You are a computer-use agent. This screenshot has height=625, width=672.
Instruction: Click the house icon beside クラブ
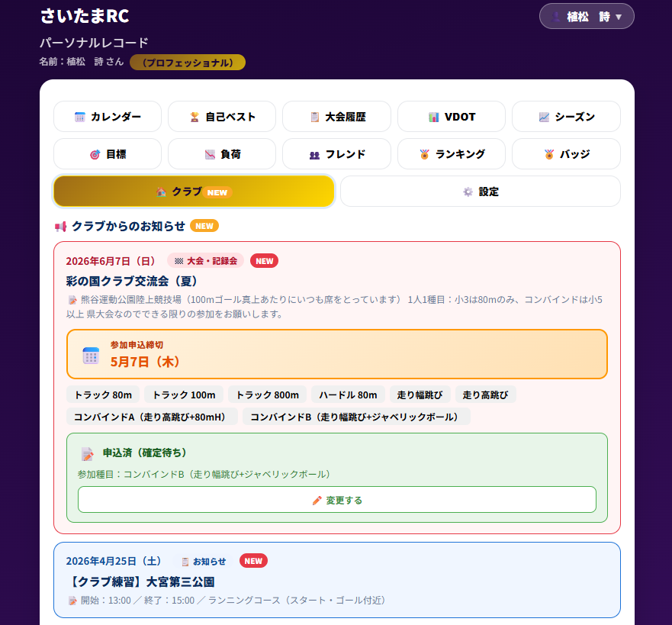(161, 192)
